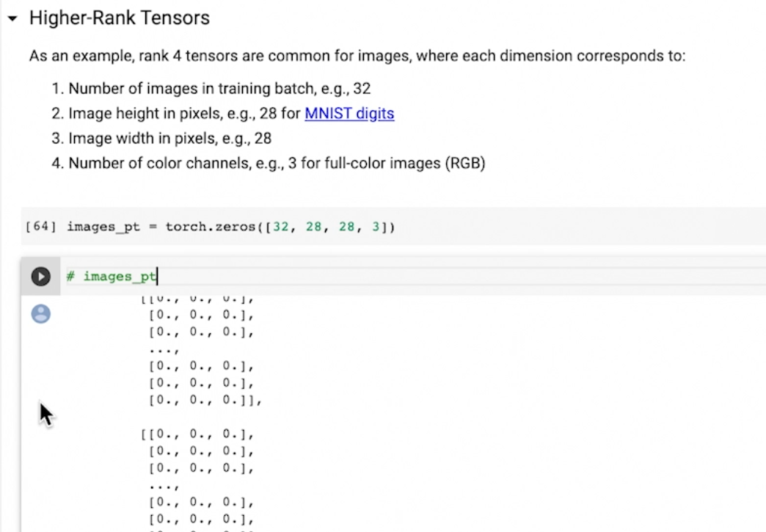This screenshot has width=766, height=532.
Task: Select list item 'Image width in pixels'
Action: (170, 138)
